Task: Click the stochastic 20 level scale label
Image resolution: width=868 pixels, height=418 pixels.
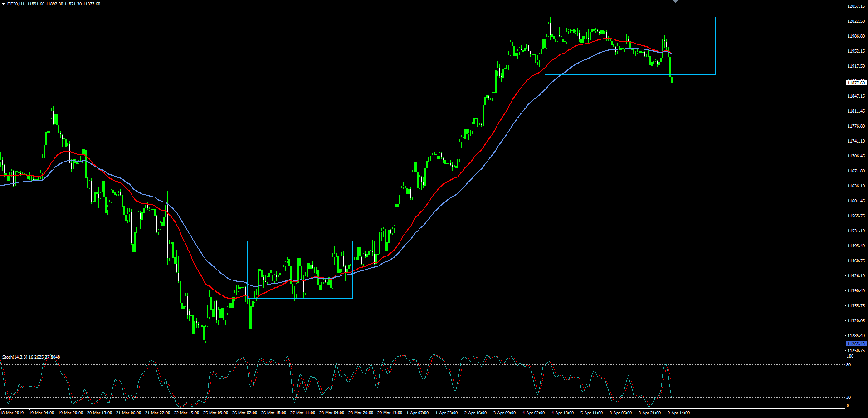Action: coord(848,398)
